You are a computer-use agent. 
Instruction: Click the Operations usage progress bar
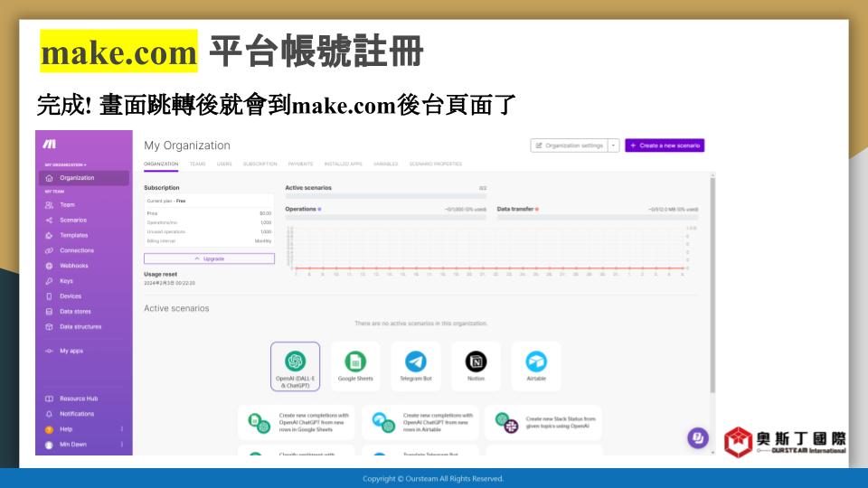tap(386, 218)
